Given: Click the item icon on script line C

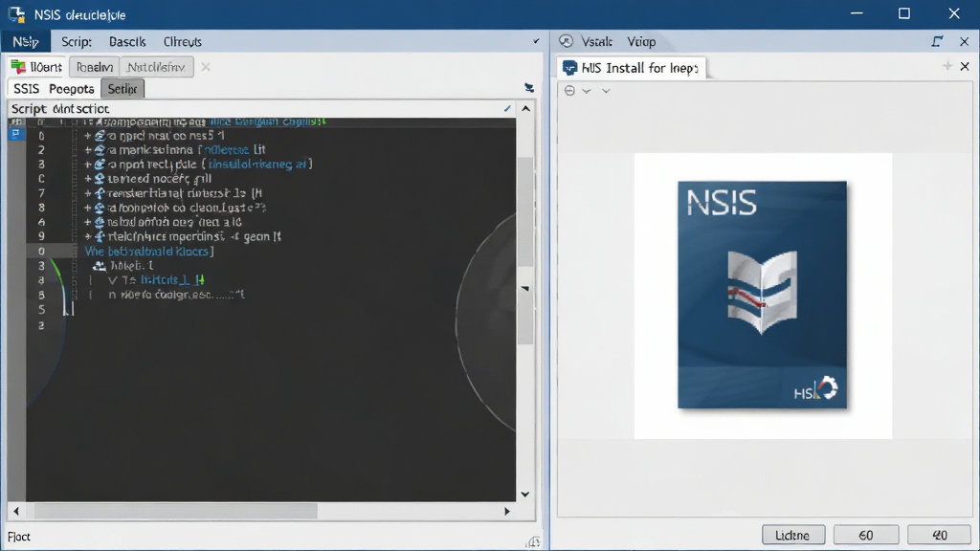Looking at the screenshot, I should [x=100, y=179].
